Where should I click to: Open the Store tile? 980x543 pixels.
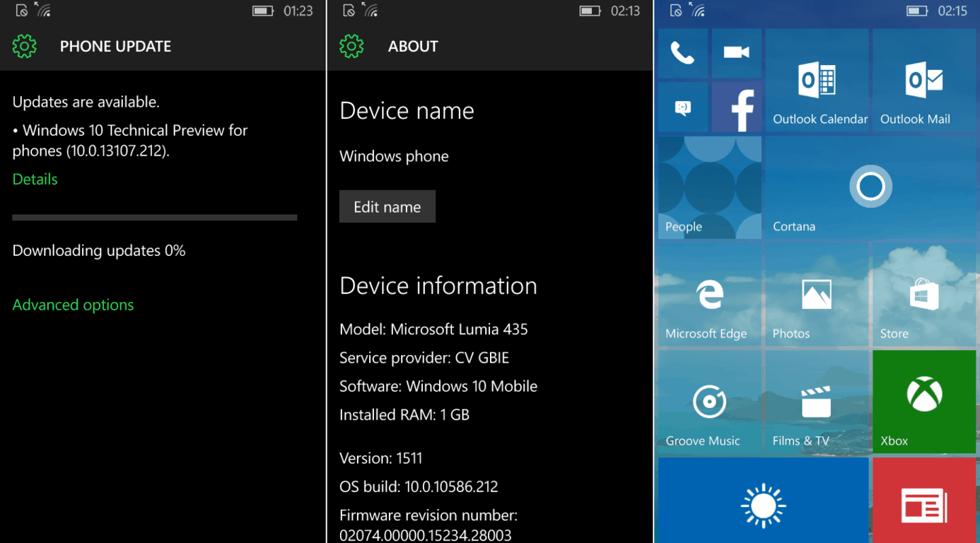pyautogui.click(x=925, y=295)
